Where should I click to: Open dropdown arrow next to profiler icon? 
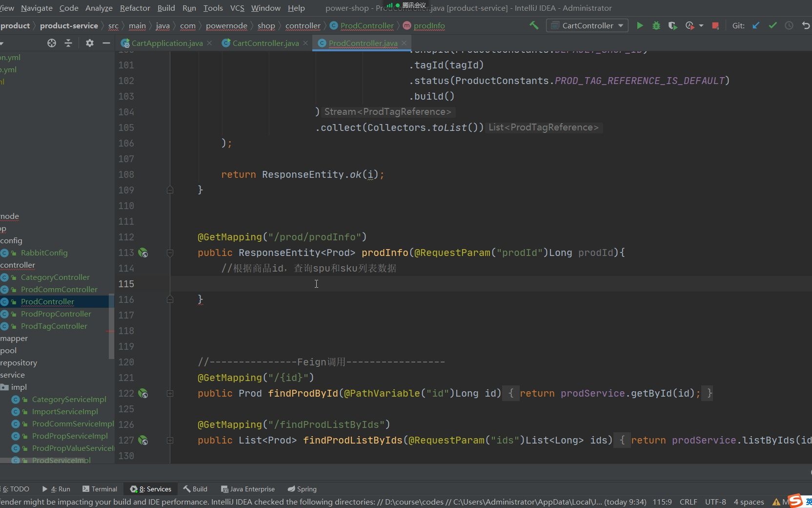[701, 25]
